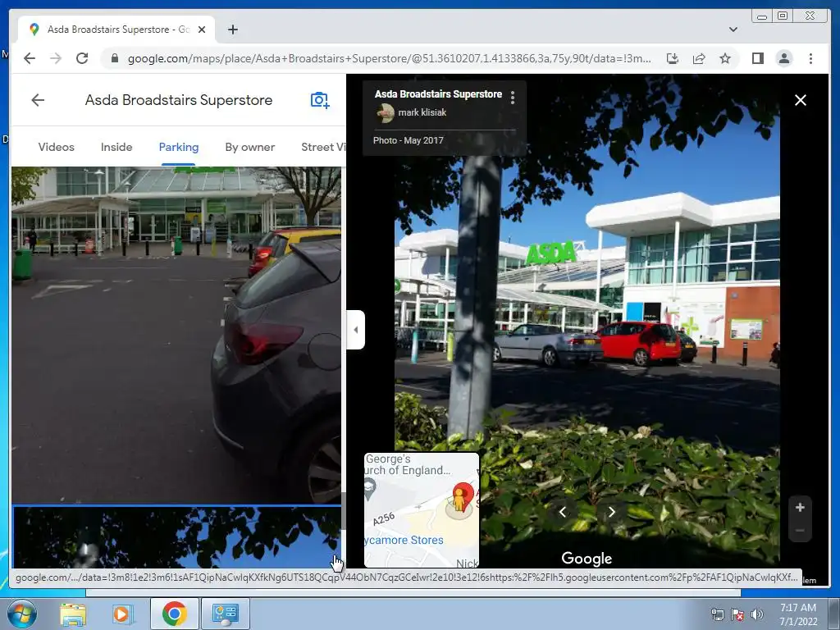Click the Pegman marker on minimap
Screen dimensions: 840x630
(x=459, y=500)
